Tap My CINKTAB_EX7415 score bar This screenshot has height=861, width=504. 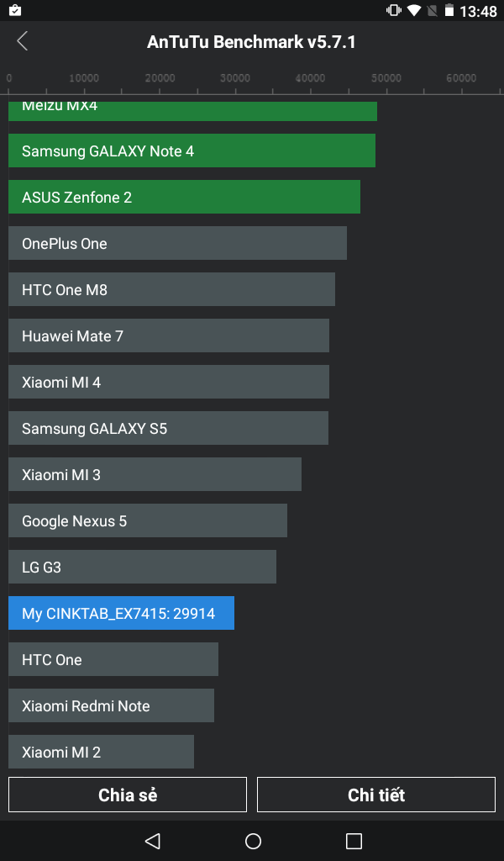[121, 614]
